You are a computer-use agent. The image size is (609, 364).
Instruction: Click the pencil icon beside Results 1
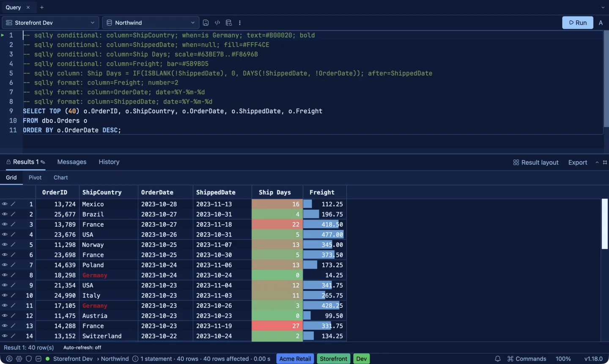click(43, 162)
